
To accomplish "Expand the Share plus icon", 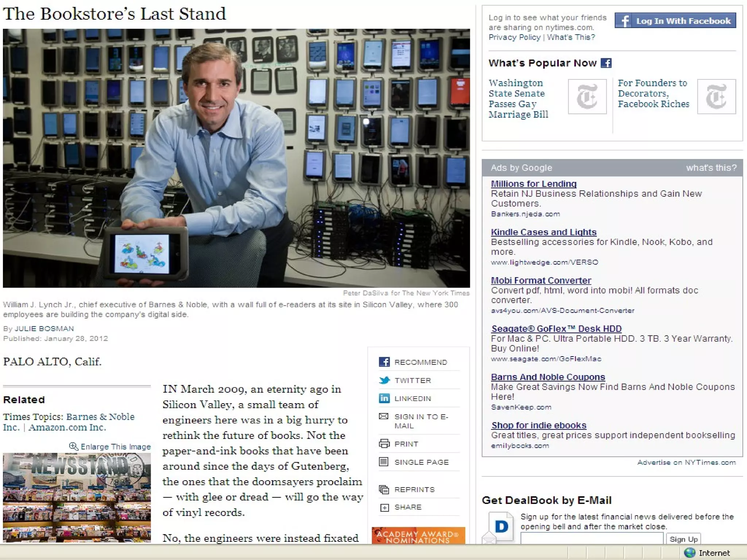I will click(x=384, y=507).
